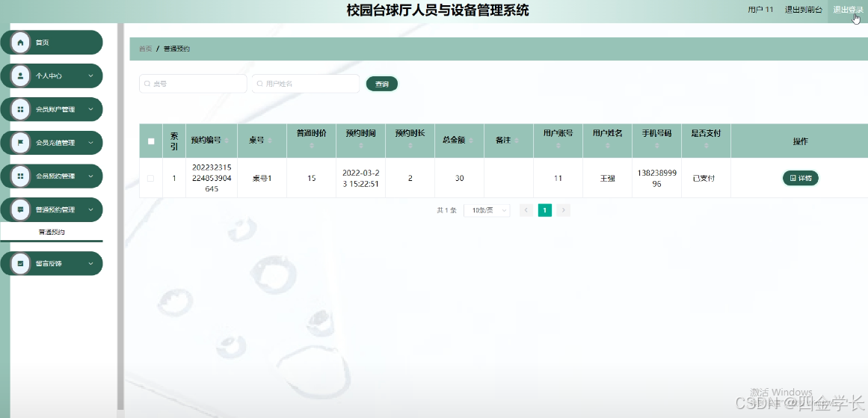Screen dimensions: 868x418
Task: Click the next page arrow
Action: coord(564,210)
